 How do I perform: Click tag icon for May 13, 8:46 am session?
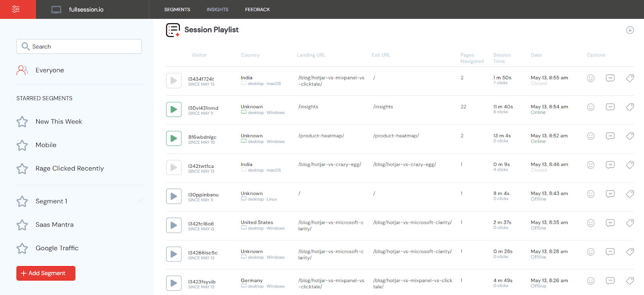[x=630, y=165]
